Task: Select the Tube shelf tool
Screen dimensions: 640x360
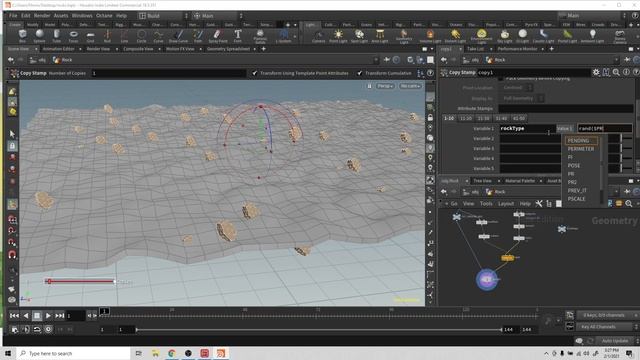Action: tap(56, 36)
